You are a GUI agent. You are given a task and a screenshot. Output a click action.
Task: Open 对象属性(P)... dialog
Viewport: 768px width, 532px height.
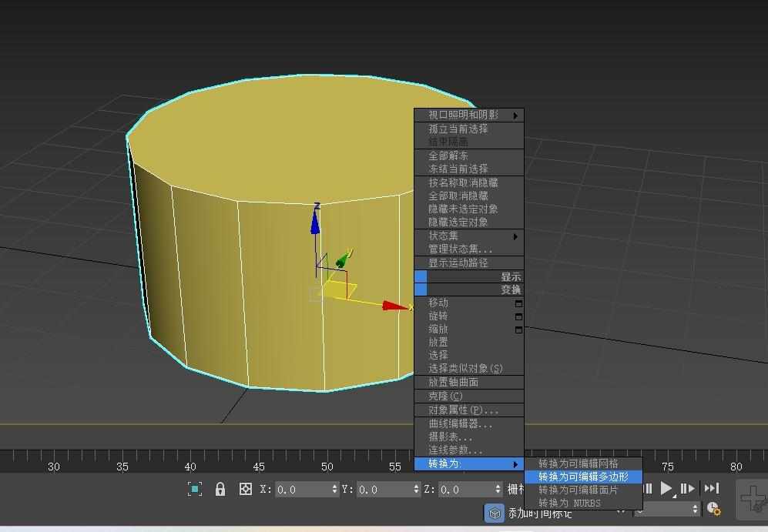pyautogui.click(x=463, y=410)
